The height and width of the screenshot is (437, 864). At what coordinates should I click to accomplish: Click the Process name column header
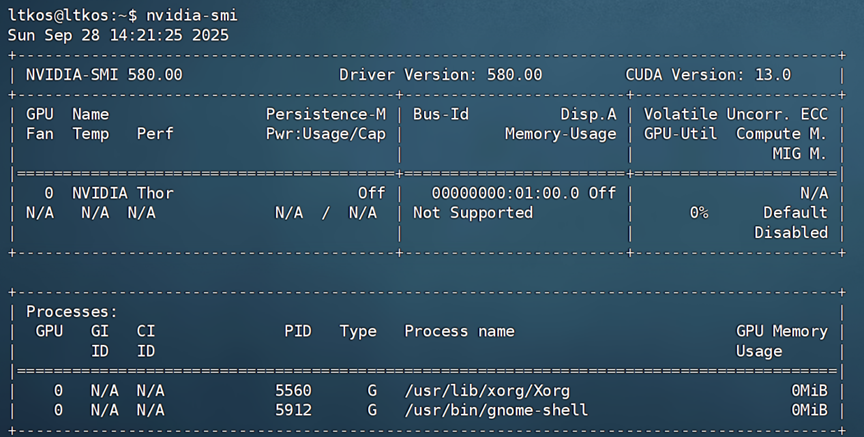459,331
